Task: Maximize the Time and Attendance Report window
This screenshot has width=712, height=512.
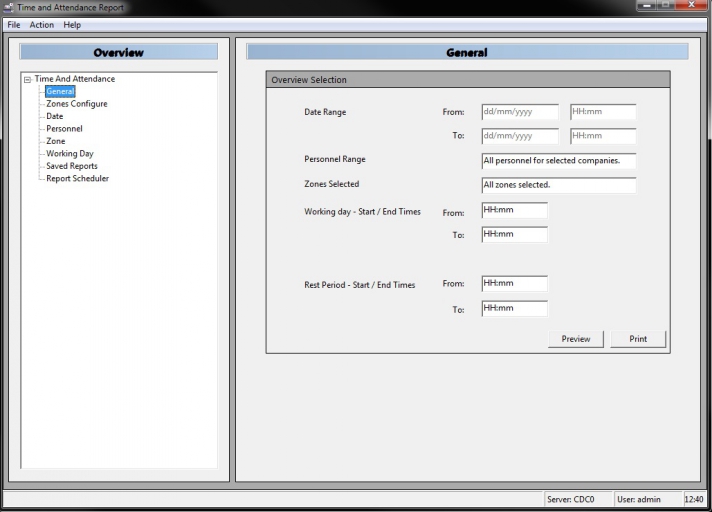Action: click(x=666, y=5)
